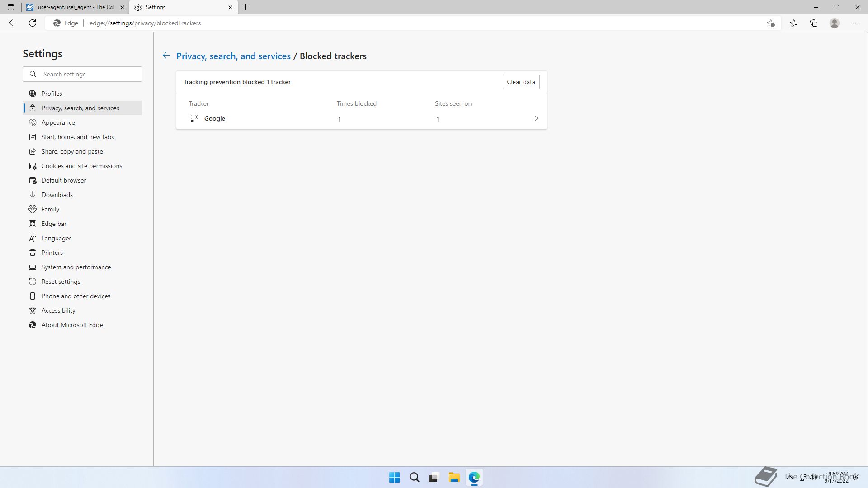The image size is (868, 488).
Task: Open File Explorer from the taskbar
Action: click(454, 478)
